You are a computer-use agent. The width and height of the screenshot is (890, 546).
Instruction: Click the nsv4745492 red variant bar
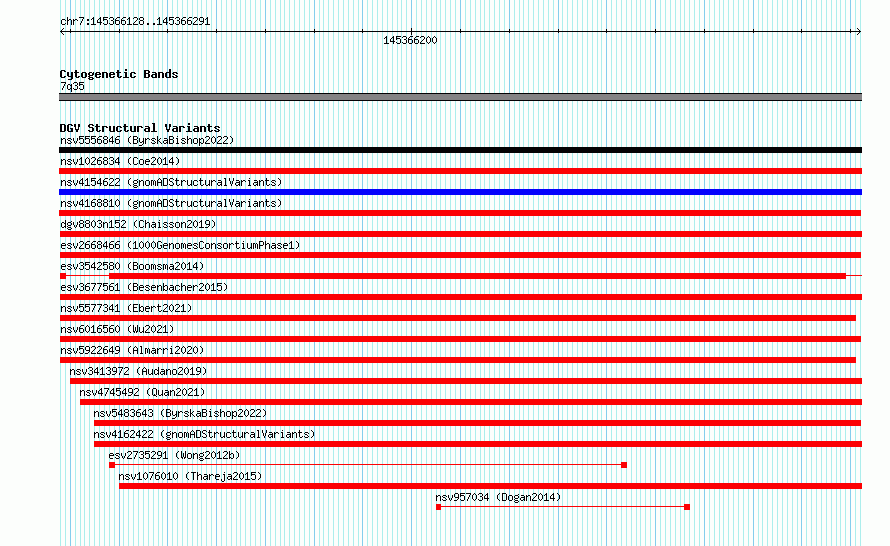[x=471, y=402]
